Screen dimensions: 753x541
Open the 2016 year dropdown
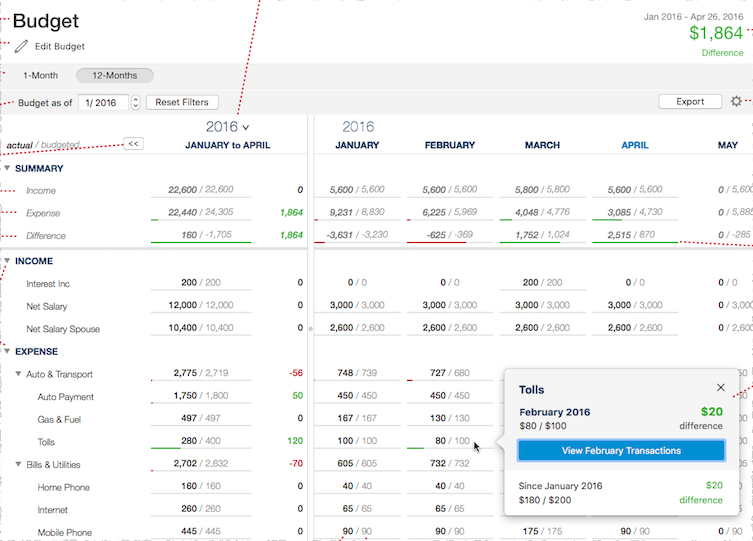pos(228,127)
